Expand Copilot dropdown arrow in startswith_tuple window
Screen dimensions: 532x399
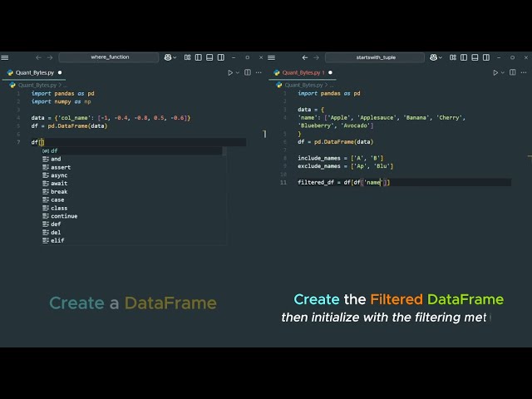point(441,57)
